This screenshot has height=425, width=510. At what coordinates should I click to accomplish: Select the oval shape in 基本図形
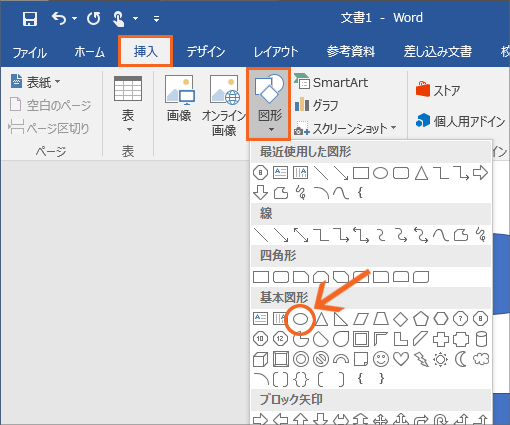(301, 319)
